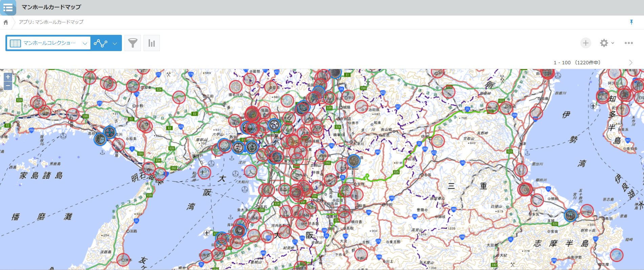The image size is (644, 270).
Task: Click blue-ringed manhole marker near 多気
Action: pos(571,215)
